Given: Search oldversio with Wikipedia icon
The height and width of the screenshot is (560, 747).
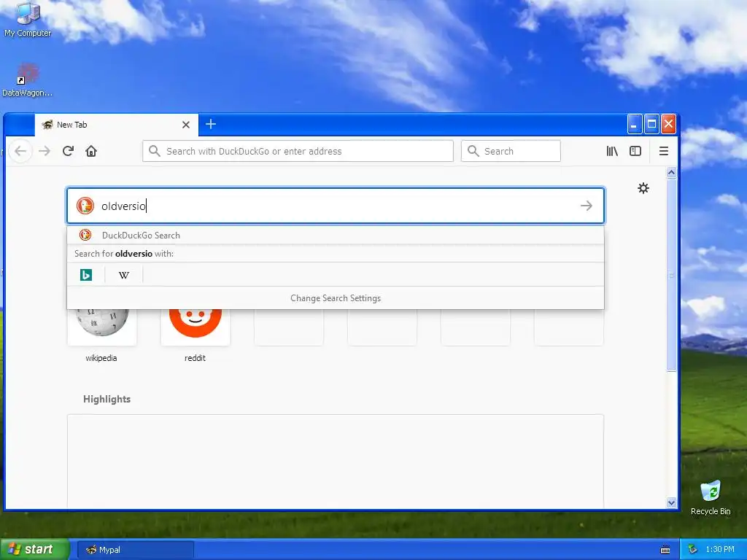Looking at the screenshot, I should [x=124, y=275].
